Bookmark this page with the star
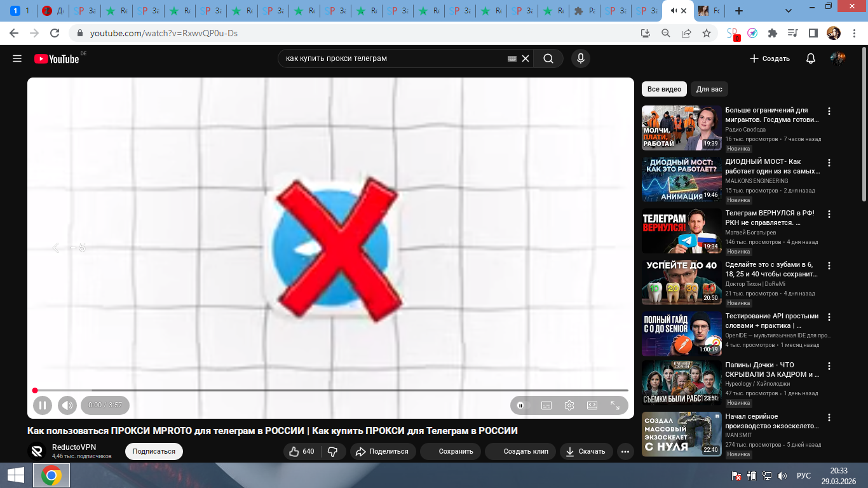The image size is (868, 488). click(706, 33)
